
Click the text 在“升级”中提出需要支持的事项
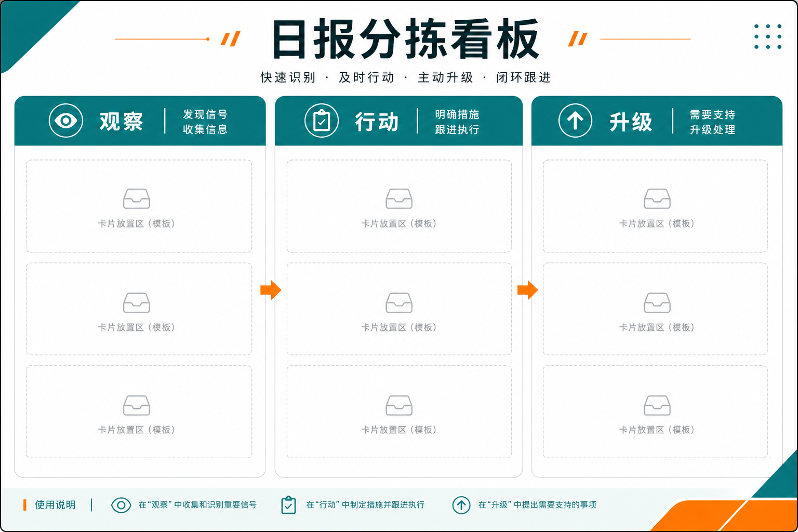click(x=537, y=505)
